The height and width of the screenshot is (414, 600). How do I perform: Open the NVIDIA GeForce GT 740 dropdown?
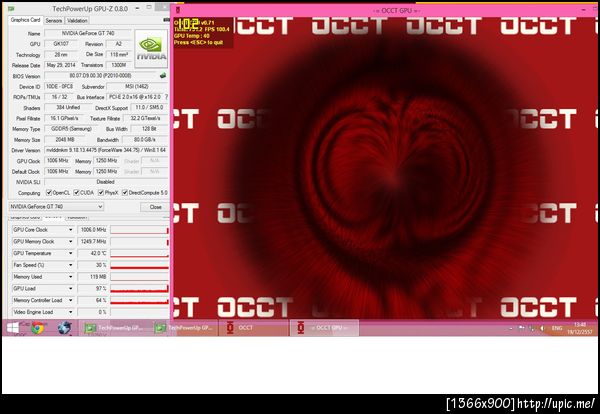(56, 207)
